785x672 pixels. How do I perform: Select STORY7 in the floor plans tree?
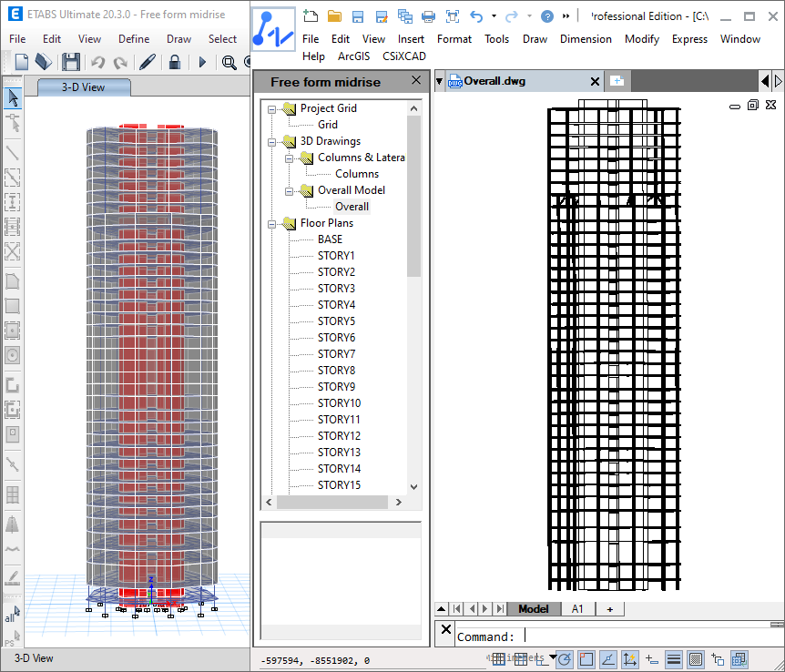point(336,354)
